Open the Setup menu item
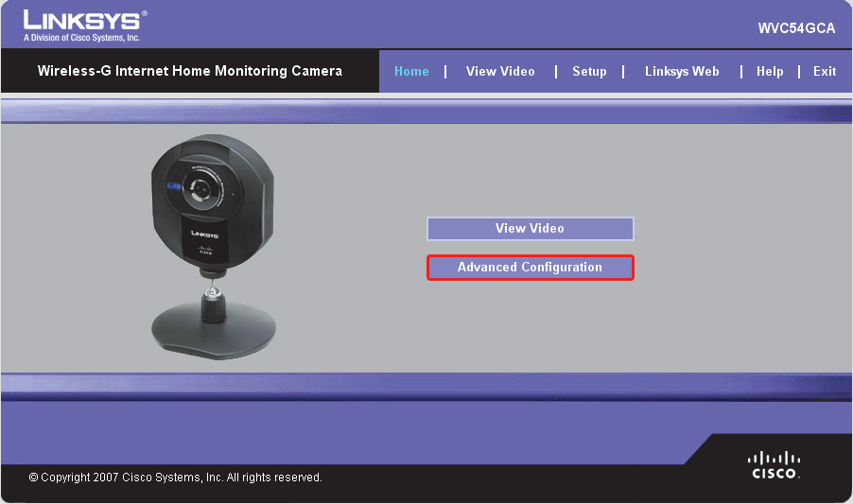 (x=589, y=71)
